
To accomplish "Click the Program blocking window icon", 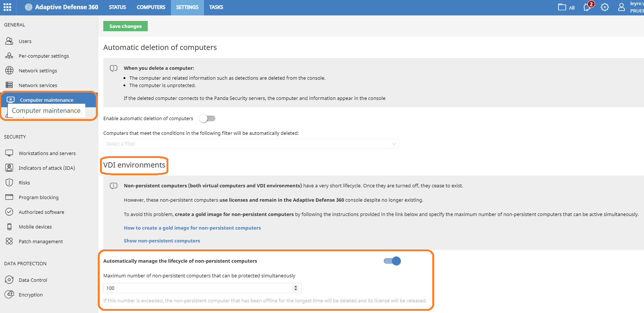I will pos(9,197).
